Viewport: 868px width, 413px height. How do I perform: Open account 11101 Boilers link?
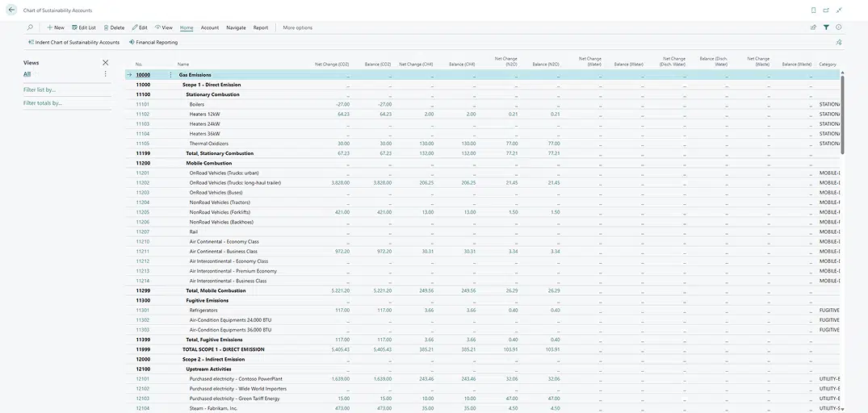pyautogui.click(x=142, y=105)
